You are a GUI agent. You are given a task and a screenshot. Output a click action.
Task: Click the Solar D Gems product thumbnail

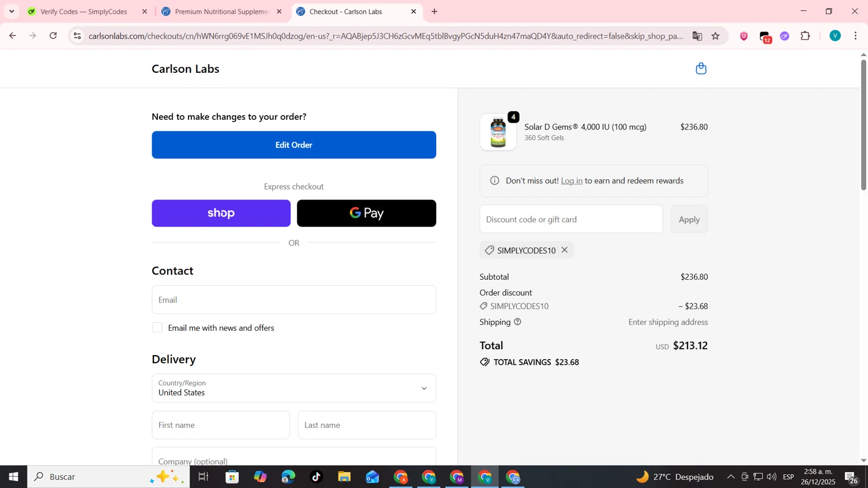pyautogui.click(x=498, y=132)
